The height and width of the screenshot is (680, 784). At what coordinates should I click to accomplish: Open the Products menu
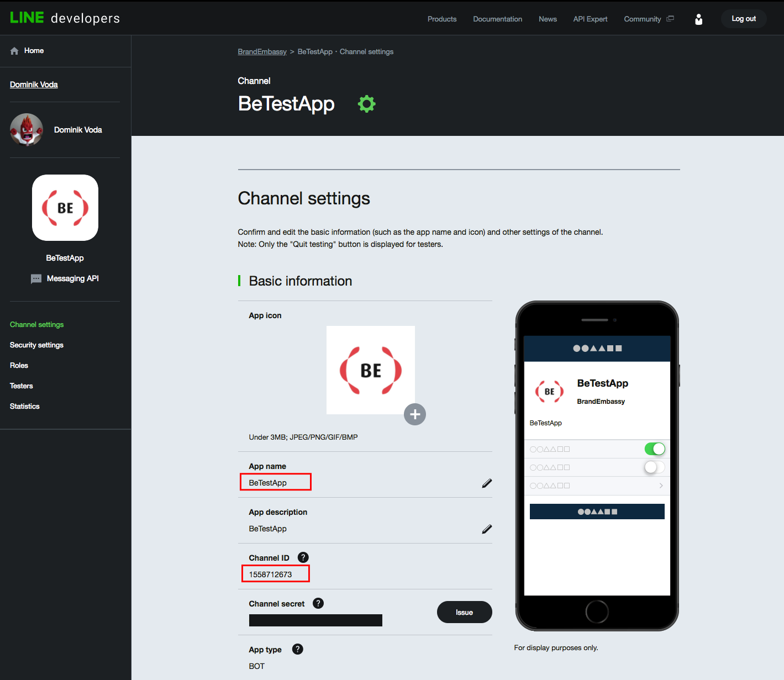[x=442, y=19]
